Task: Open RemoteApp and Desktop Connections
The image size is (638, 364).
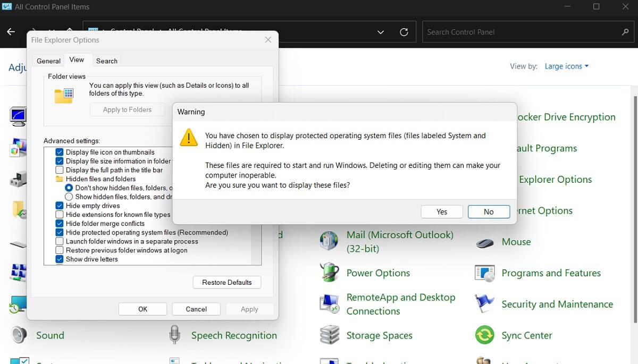Action: point(401,297)
